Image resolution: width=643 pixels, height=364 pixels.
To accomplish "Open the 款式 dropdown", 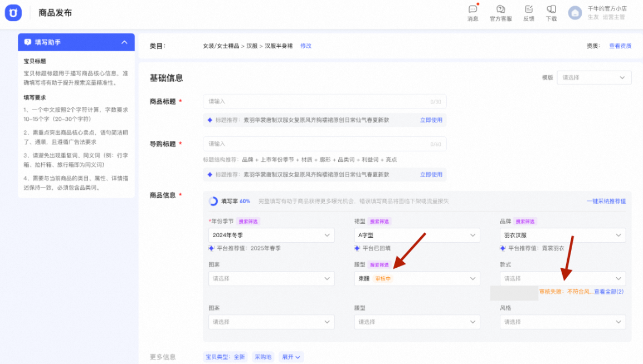I will 563,278.
